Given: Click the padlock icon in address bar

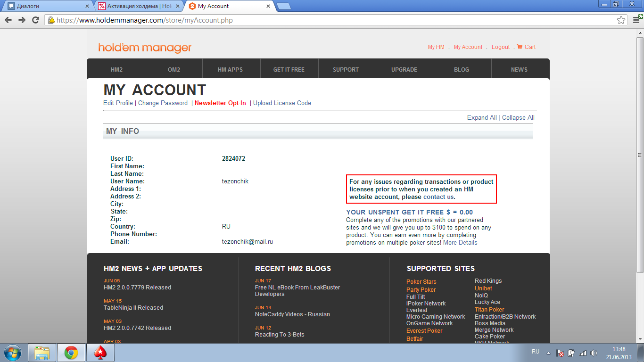Looking at the screenshot, I should tap(51, 20).
